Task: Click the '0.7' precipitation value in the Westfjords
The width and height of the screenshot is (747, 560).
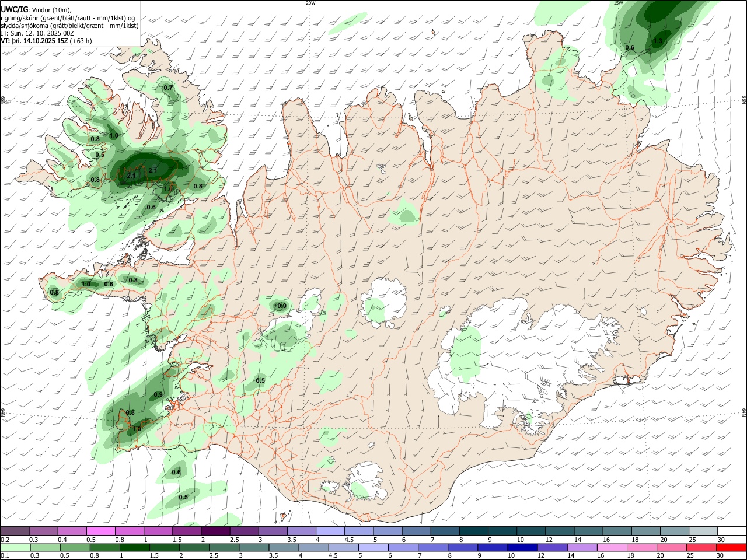Action: (168, 87)
